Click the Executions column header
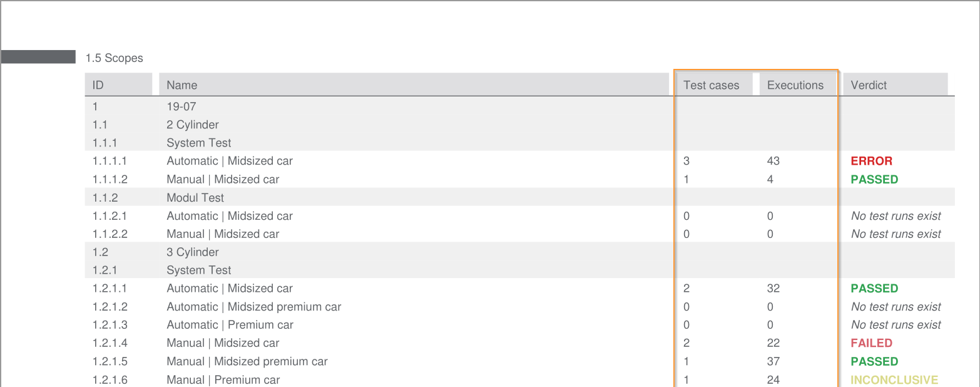The height and width of the screenshot is (387, 980). pos(795,85)
